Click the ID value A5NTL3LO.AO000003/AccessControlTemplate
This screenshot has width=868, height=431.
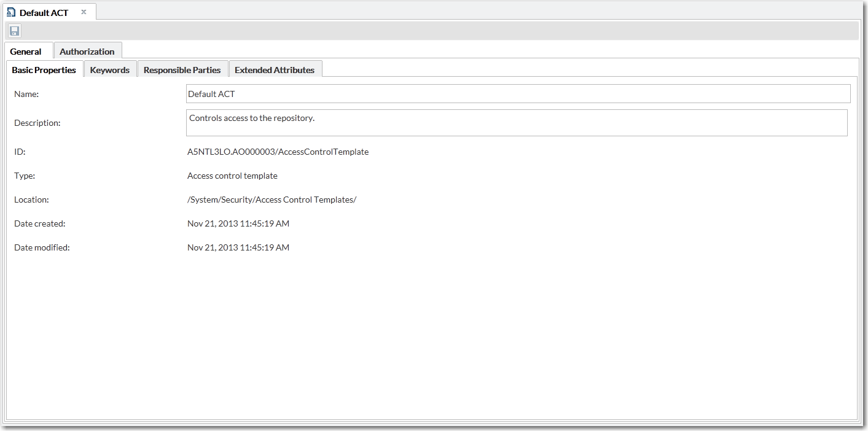pos(278,152)
